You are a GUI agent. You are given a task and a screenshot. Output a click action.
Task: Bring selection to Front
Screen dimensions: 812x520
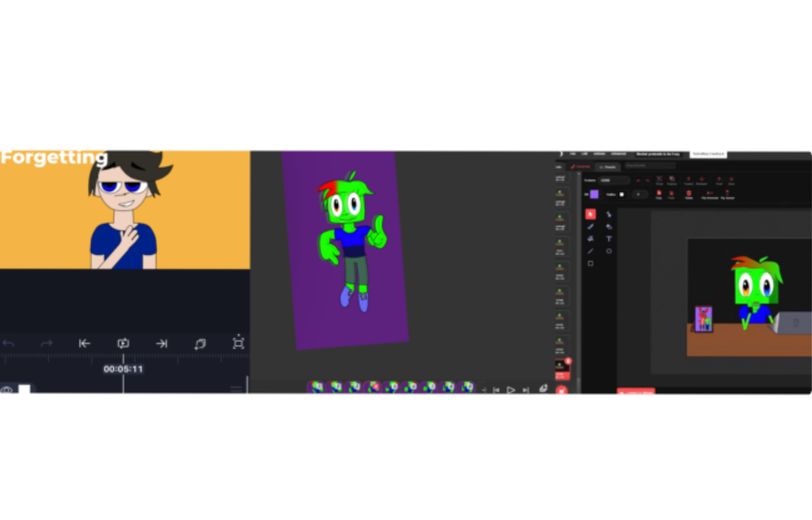click(719, 180)
